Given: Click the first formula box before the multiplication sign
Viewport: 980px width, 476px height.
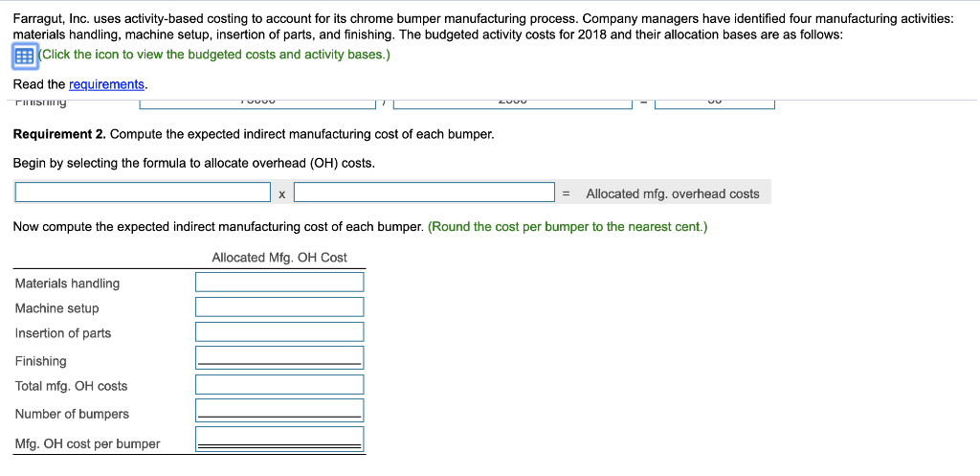Looking at the screenshot, I should 143,193.
